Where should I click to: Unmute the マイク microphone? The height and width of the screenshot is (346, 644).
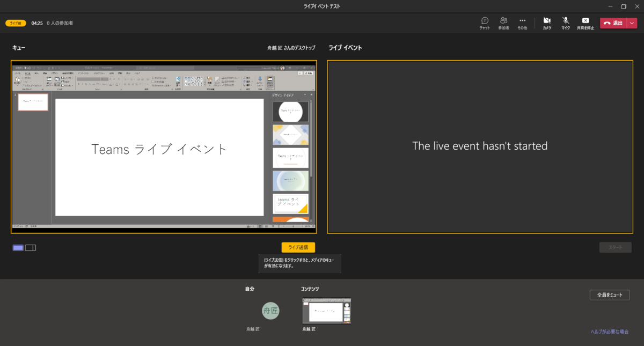pyautogui.click(x=566, y=23)
